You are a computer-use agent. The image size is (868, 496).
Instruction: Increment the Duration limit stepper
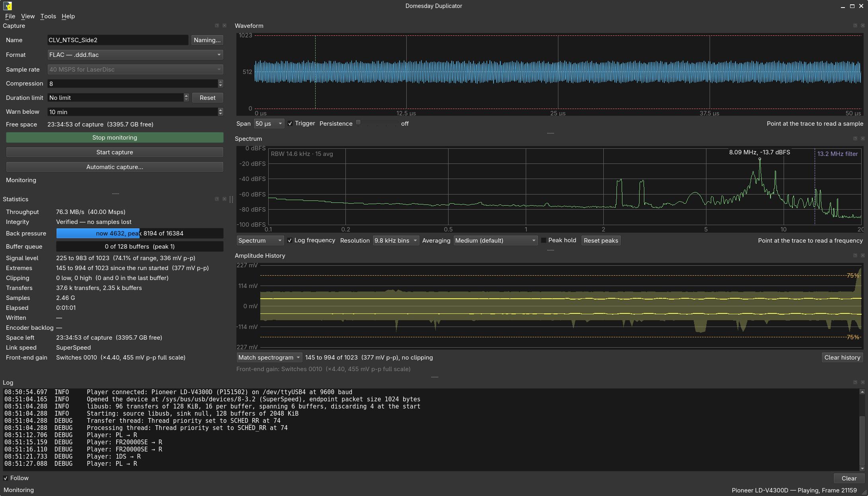186,96
